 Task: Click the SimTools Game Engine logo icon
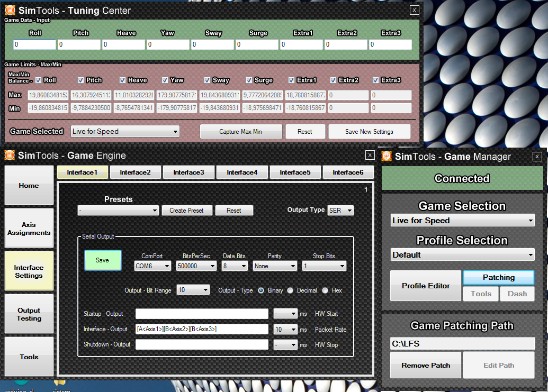coord(10,155)
